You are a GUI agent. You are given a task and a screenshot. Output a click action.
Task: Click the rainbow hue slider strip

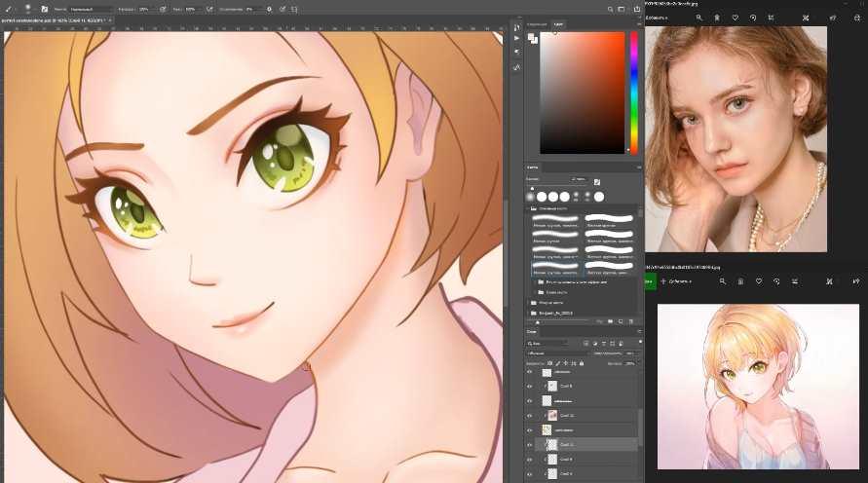(634, 93)
